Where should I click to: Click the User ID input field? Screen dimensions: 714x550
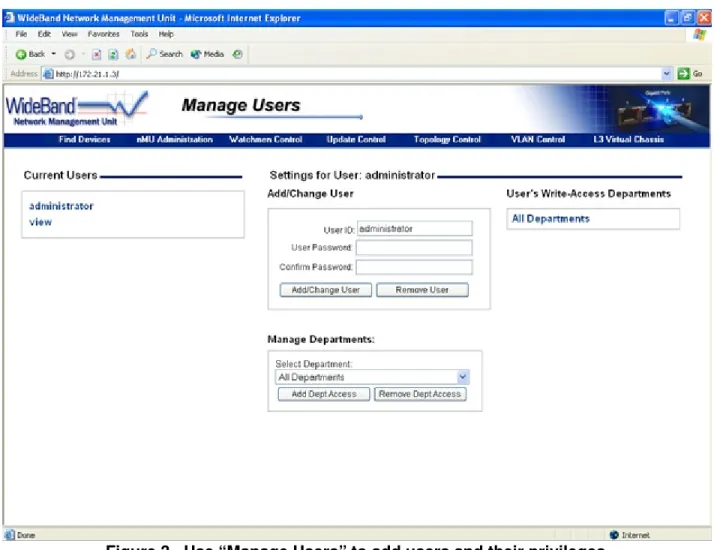(x=414, y=229)
